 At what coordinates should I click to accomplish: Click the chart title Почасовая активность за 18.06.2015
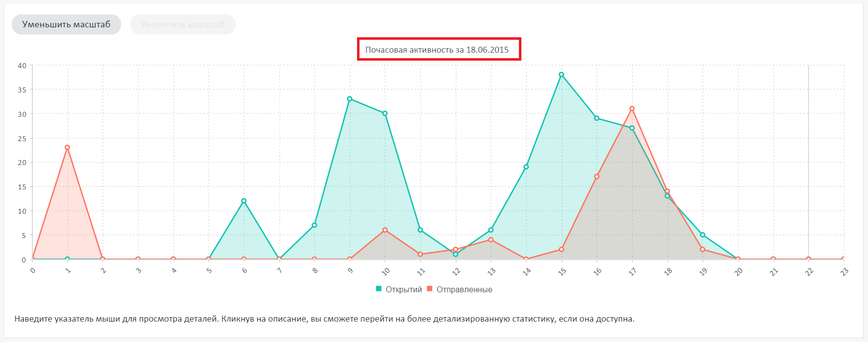tap(437, 50)
